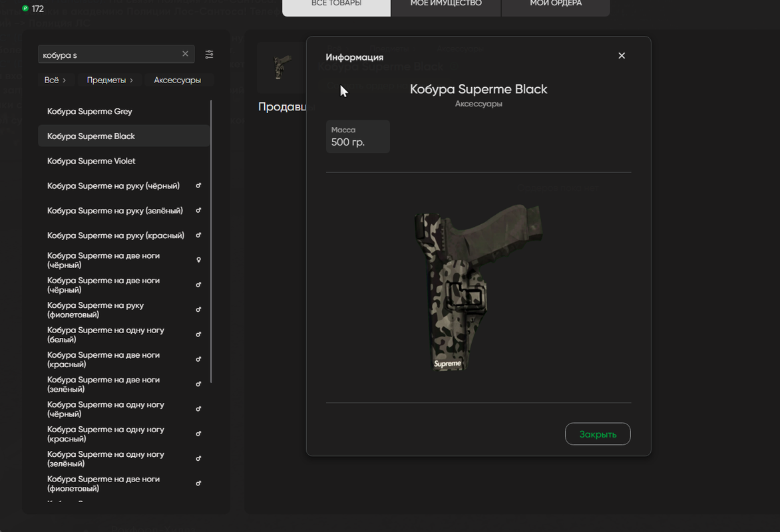Select Кобура Superme на две ноги (фиолетовый)
780x532 pixels.
pyautogui.click(x=123, y=483)
